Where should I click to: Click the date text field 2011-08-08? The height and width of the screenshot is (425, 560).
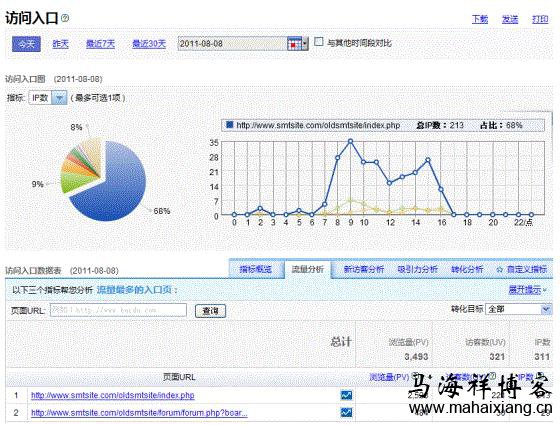(232, 44)
